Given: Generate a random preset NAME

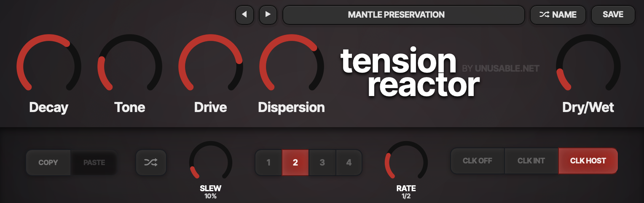Looking at the screenshot, I should 558,15.
